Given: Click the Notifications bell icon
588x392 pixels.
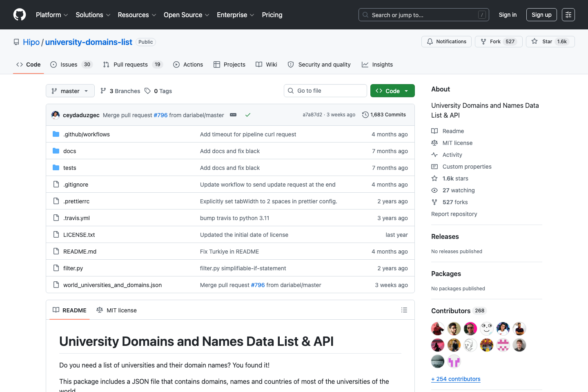Looking at the screenshot, I should coord(430,41).
